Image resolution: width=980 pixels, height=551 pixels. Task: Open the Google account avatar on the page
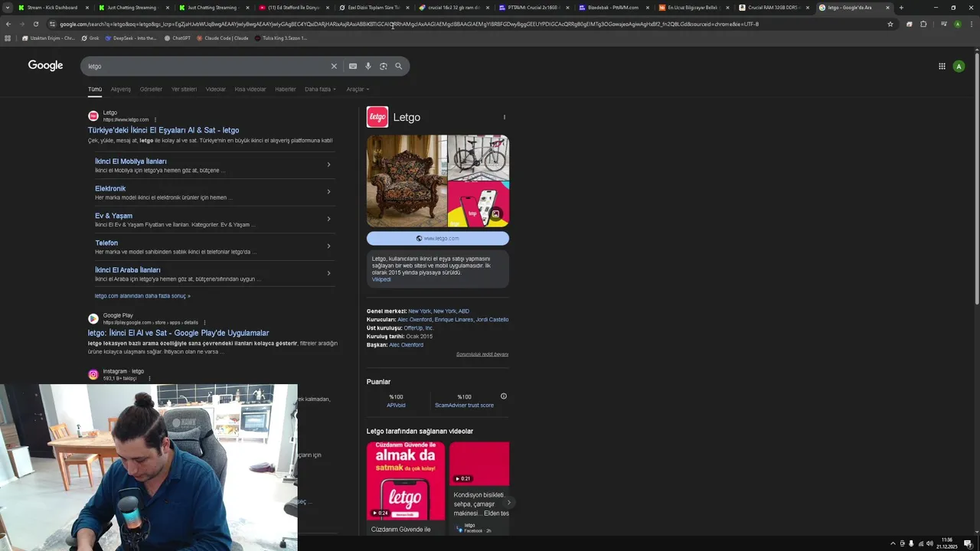tap(959, 67)
